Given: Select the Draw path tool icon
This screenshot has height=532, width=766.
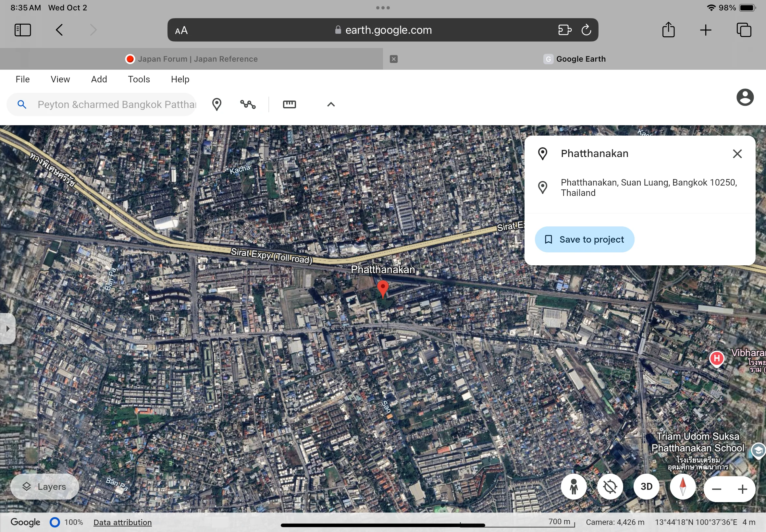Looking at the screenshot, I should point(248,104).
